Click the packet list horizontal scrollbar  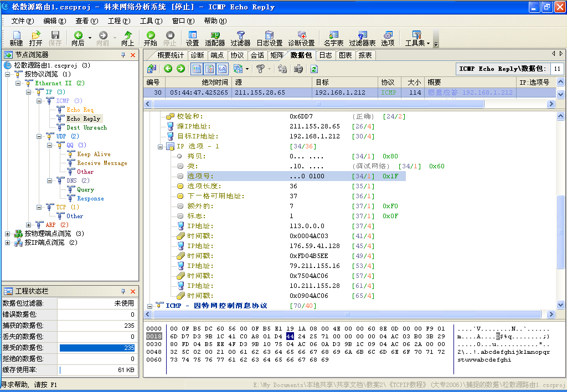click(318, 104)
